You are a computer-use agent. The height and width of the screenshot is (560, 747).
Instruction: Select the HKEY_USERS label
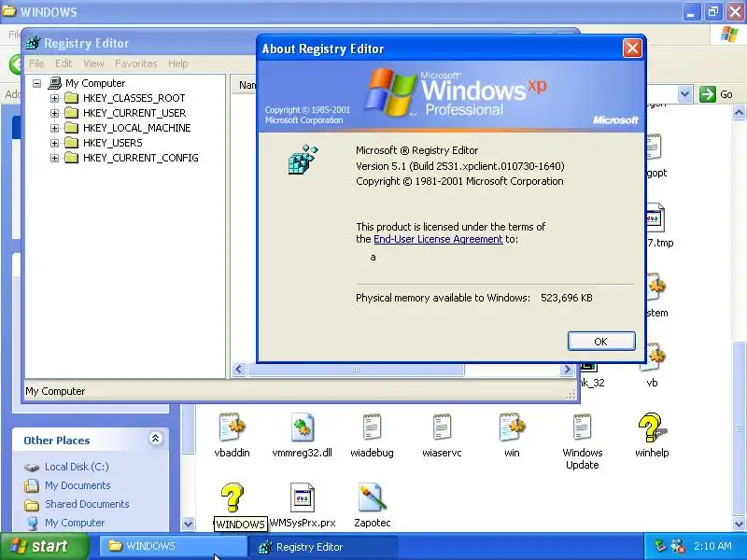pos(112,143)
